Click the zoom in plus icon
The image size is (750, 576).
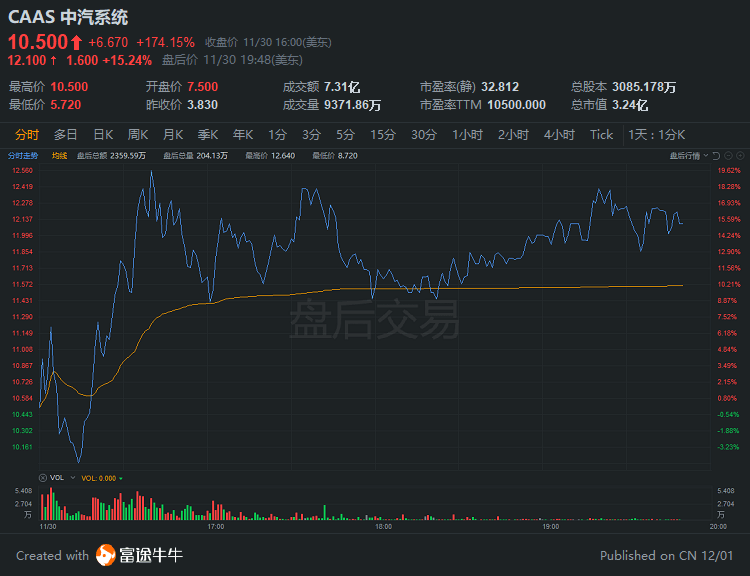click(740, 156)
